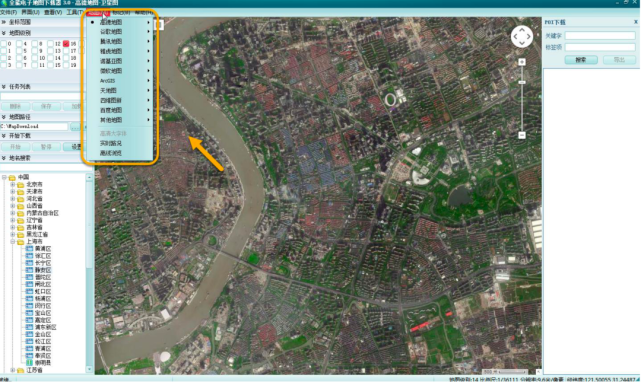641x382 pixels.
Task: Open the ArcGIS submenu
Action: tap(120, 81)
